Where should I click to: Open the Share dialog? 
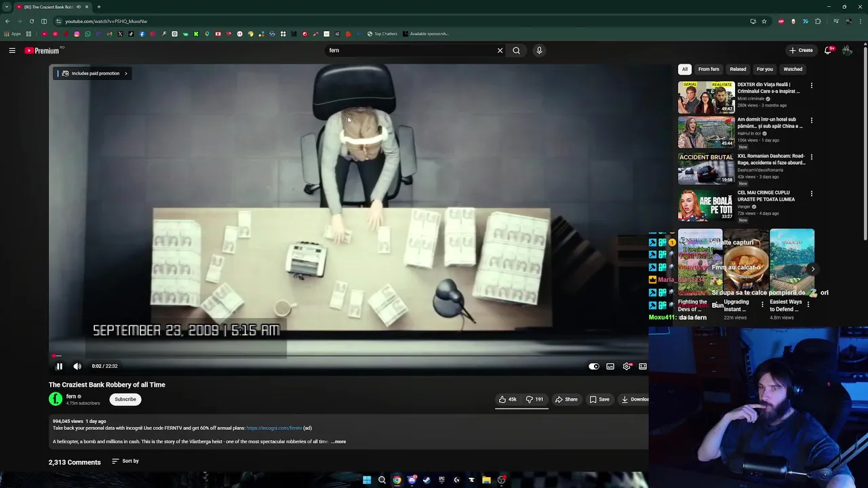point(566,399)
